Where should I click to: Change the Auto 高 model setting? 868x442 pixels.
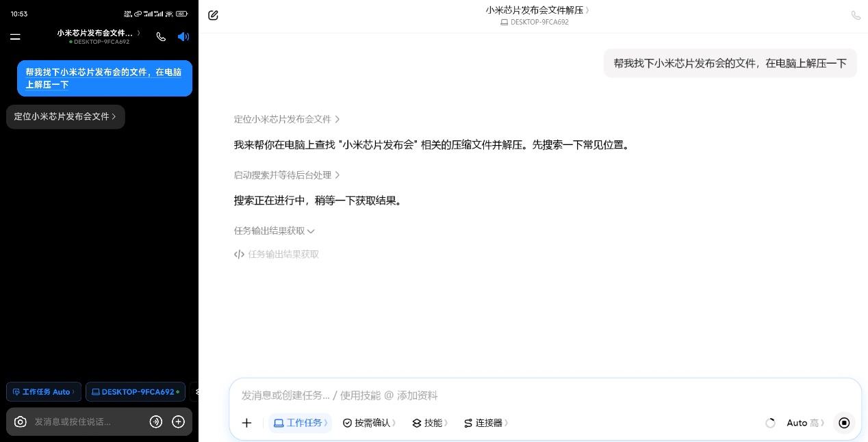pyautogui.click(x=805, y=423)
